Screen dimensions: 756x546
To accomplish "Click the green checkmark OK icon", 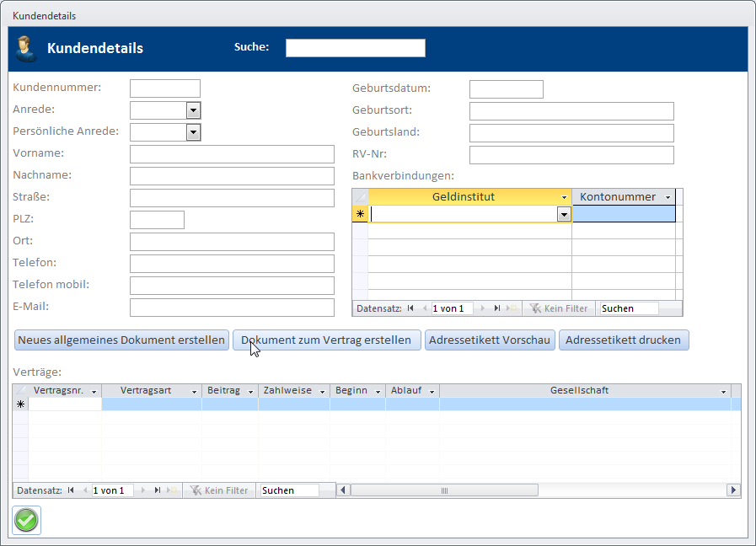I will coord(26,520).
